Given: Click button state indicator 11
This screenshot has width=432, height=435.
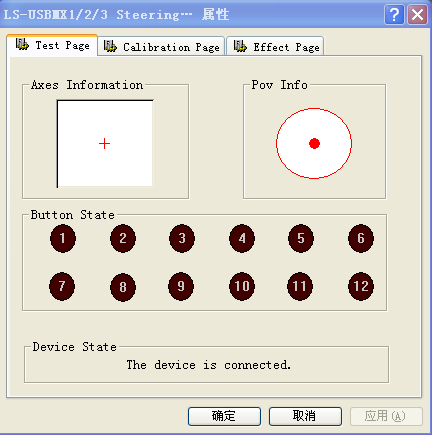Looking at the screenshot, I should [x=300, y=286].
